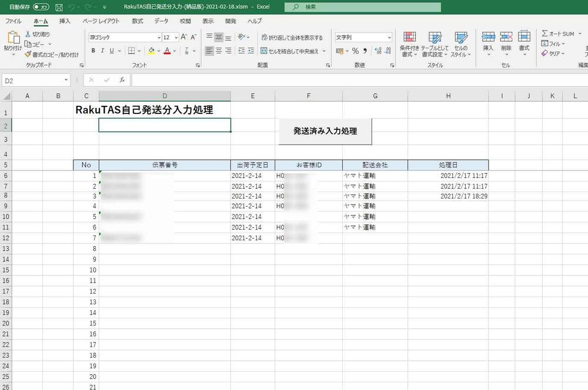The width and height of the screenshot is (588, 390).
Task: Apply yellow fill color bucket
Action: pos(151,51)
